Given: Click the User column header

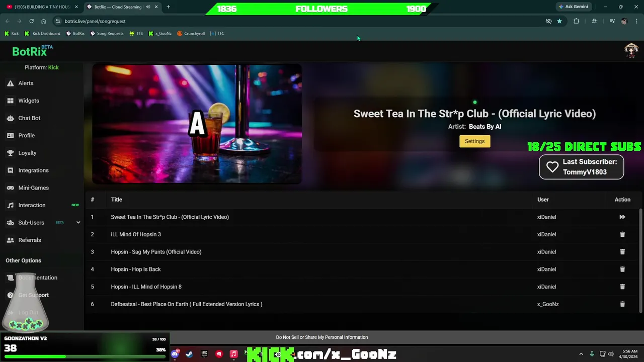Looking at the screenshot, I should point(543,200).
